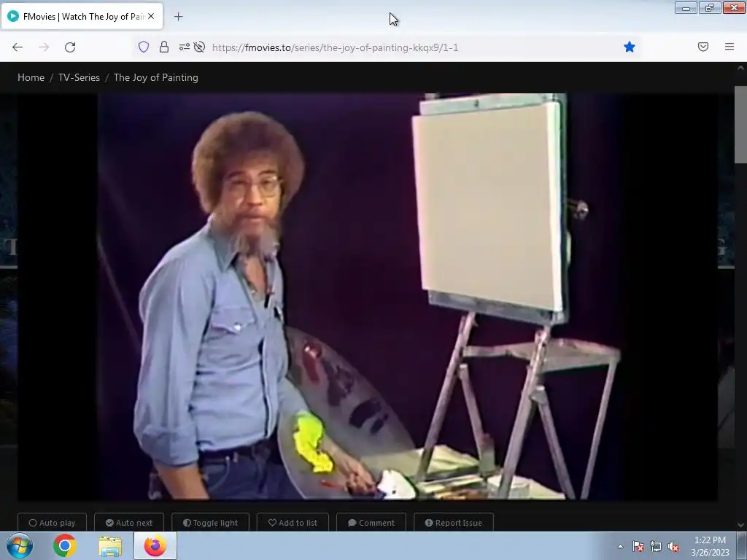Click the scrollbar up arrow

point(740,68)
